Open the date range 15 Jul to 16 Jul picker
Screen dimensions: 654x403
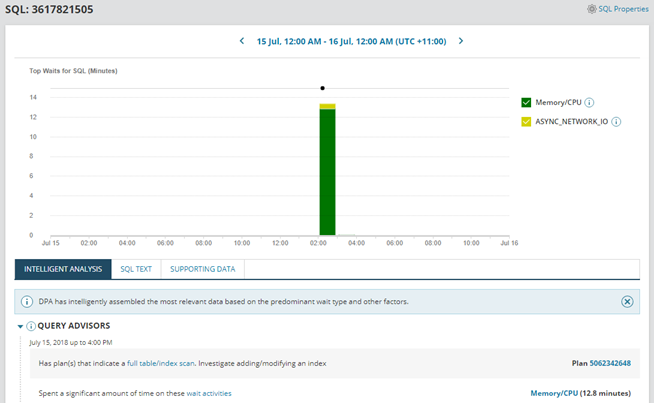tap(350, 41)
